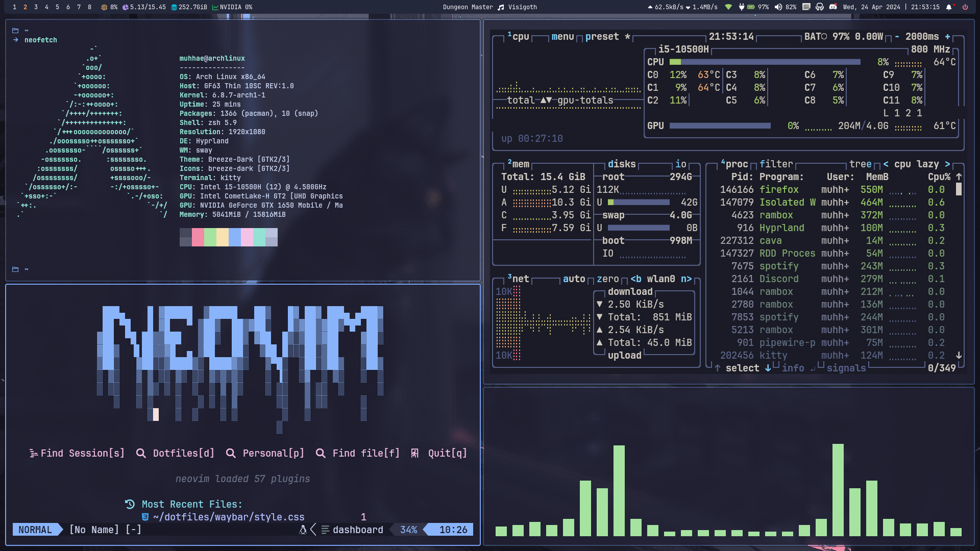980x551 pixels.
Task: Click the folder icon at the bottom terminal prompt
Action: [15, 269]
